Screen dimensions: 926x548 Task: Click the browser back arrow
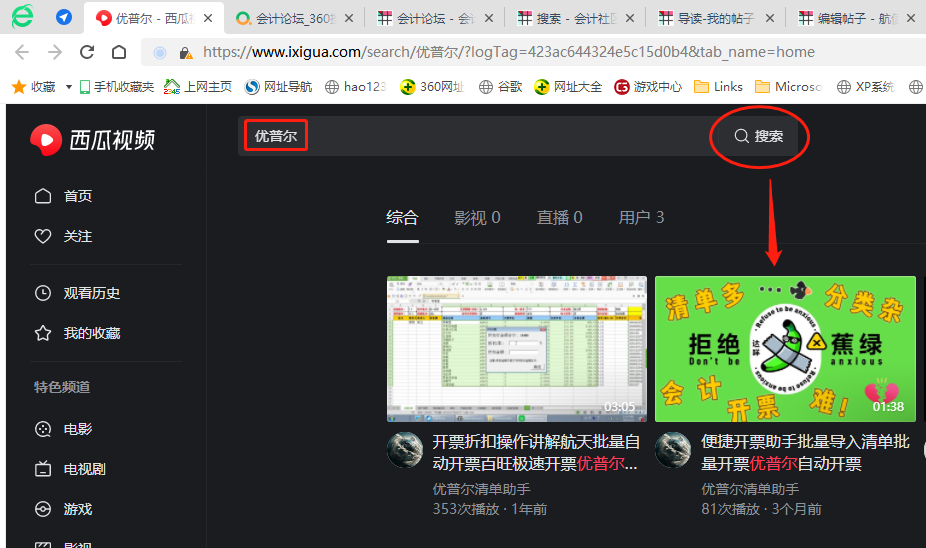click(x=22, y=53)
